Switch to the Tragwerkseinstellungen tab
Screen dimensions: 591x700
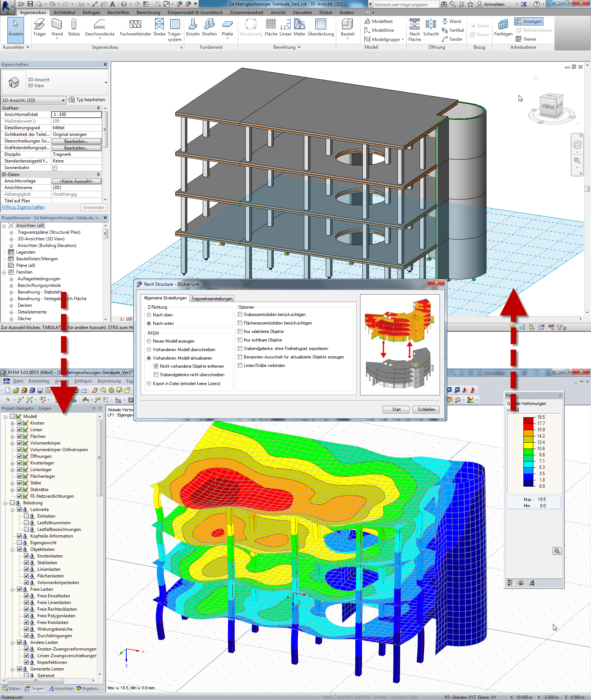click(x=212, y=298)
